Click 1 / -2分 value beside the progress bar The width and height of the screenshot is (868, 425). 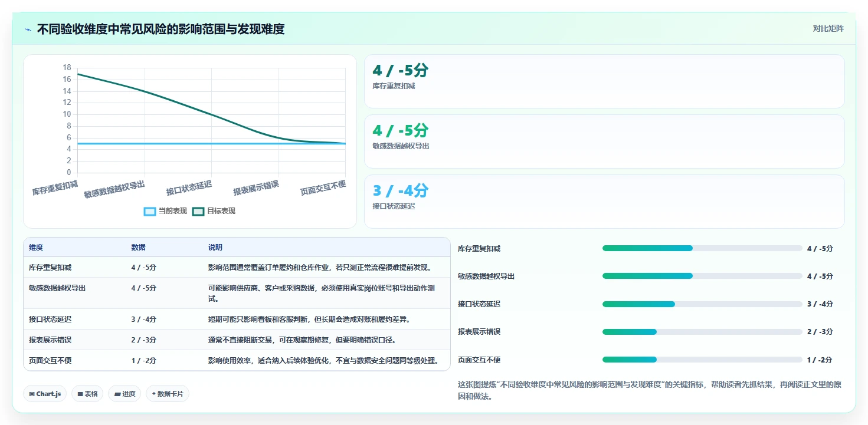(820, 360)
